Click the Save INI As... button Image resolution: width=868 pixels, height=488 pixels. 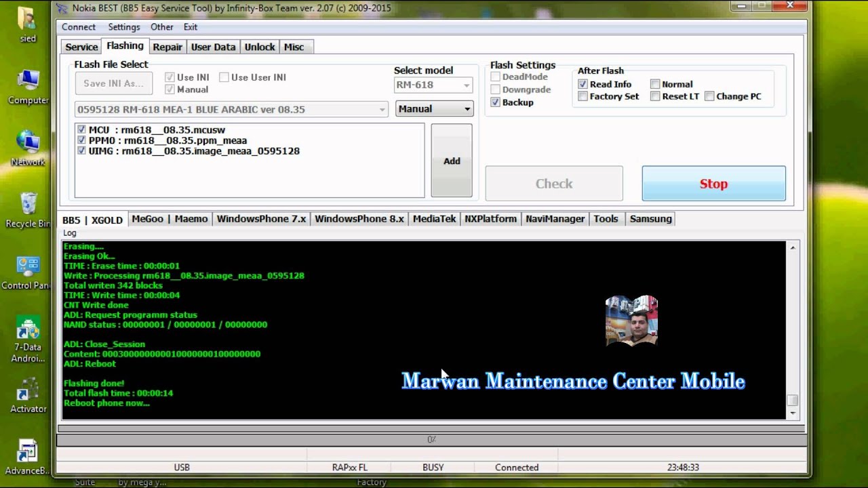[x=113, y=83]
